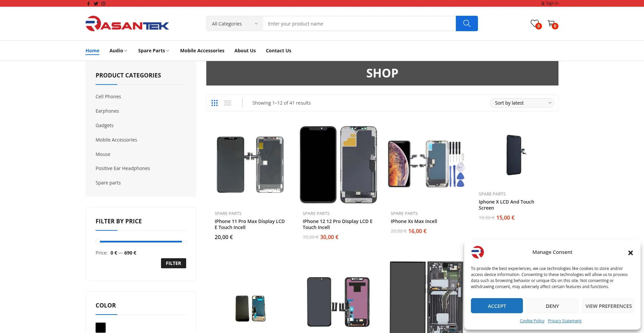The width and height of the screenshot is (644, 333).
Task: Open the shopping cart icon
Action: pos(551,23)
